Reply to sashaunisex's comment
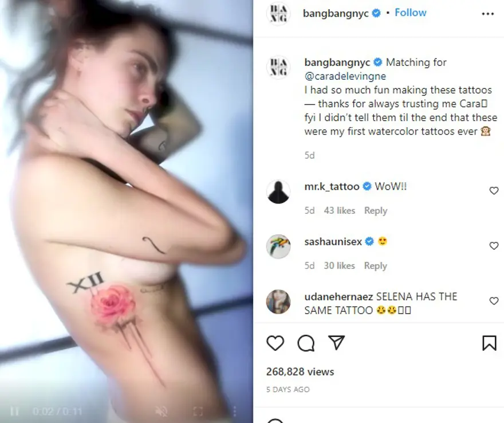Image resolution: width=504 pixels, height=423 pixels. (x=376, y=265)
